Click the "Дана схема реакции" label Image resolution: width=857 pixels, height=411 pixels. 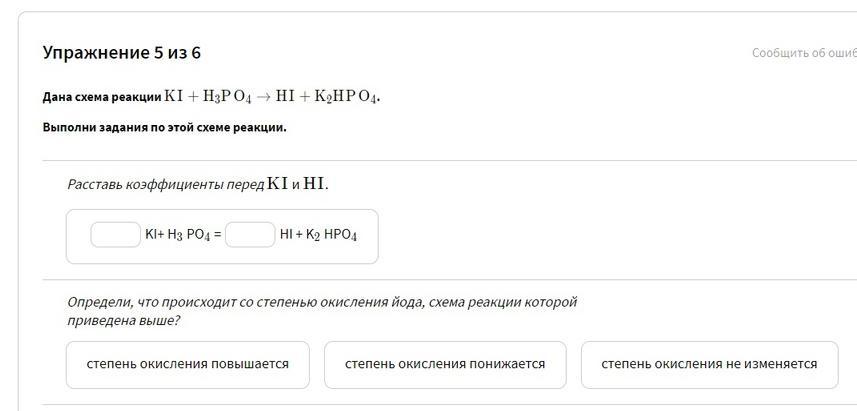coord(101,97)
